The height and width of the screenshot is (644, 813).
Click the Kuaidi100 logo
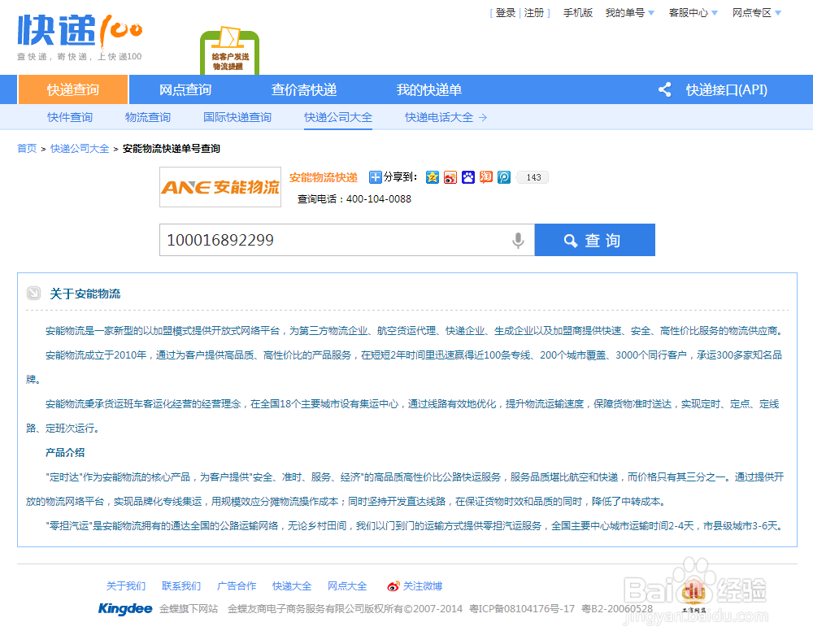pos(80,37)
